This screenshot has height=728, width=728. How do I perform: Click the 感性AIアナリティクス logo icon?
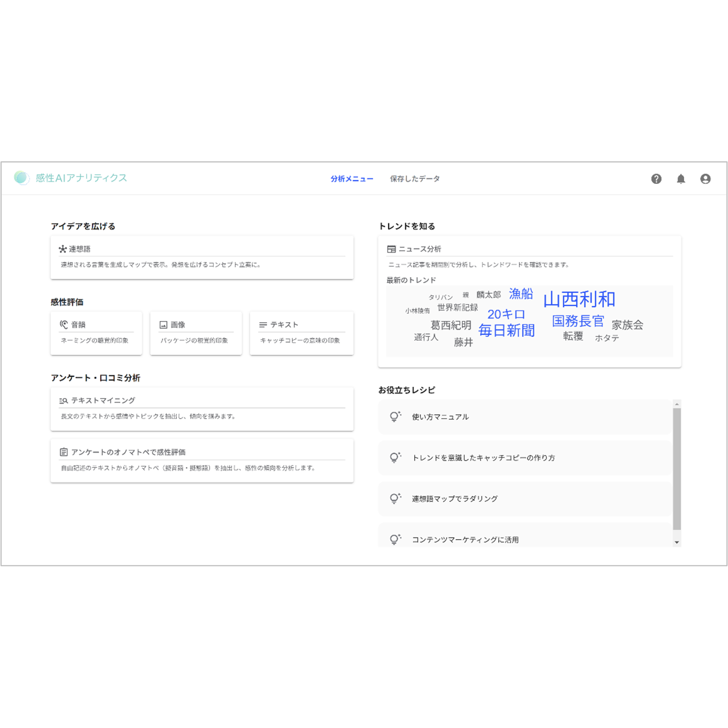tap(21, 178)
